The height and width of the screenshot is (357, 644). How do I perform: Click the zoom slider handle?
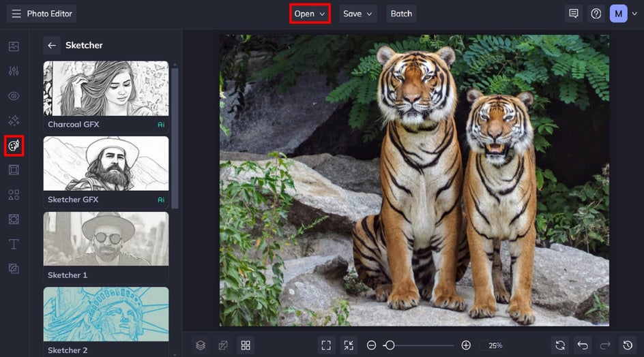point(390,345)
